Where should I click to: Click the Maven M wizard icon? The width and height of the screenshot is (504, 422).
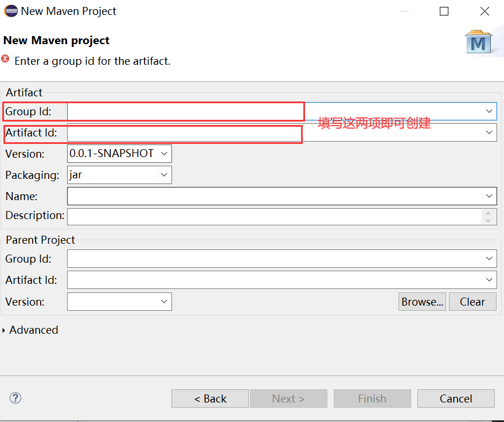pos(478,42)
